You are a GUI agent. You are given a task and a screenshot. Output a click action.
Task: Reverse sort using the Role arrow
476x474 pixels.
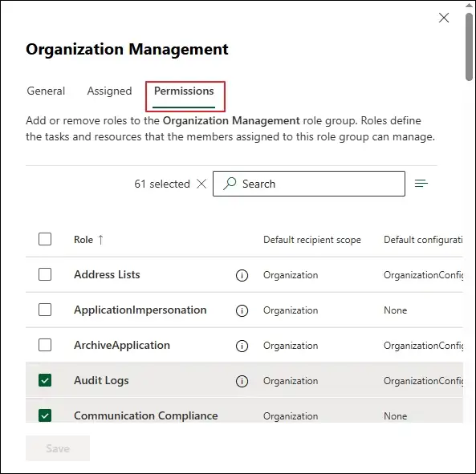(x=101, y=240)
